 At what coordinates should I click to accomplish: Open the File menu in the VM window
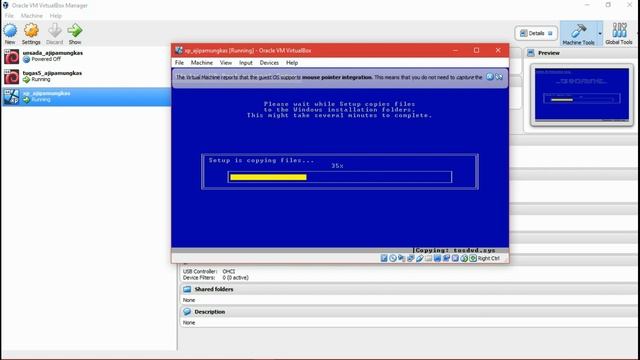pos(179,63)
